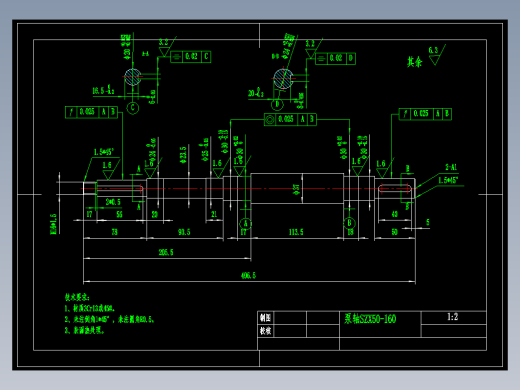Click datum circle A below the shaft

[x=246, y=223]
